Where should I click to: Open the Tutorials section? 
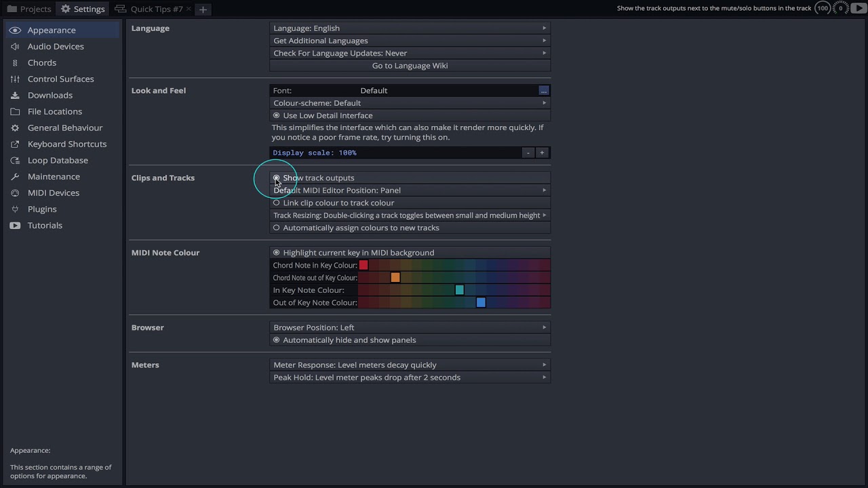coord(44,225)
